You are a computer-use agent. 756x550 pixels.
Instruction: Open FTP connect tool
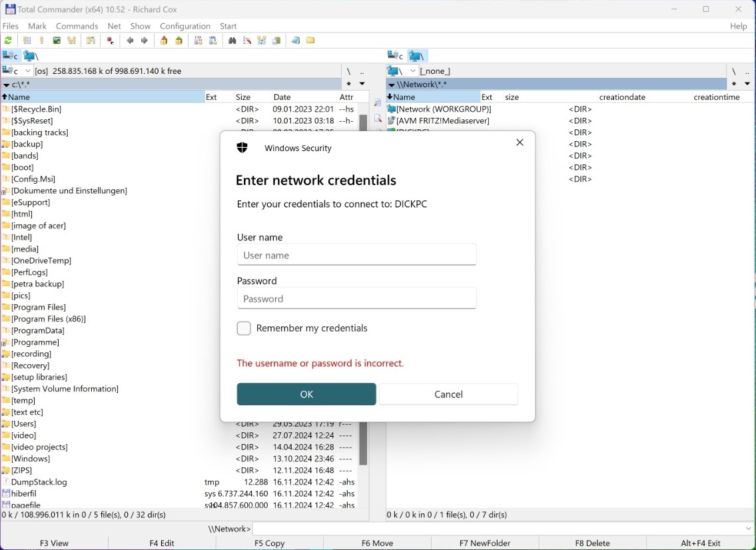coord(197,40)
